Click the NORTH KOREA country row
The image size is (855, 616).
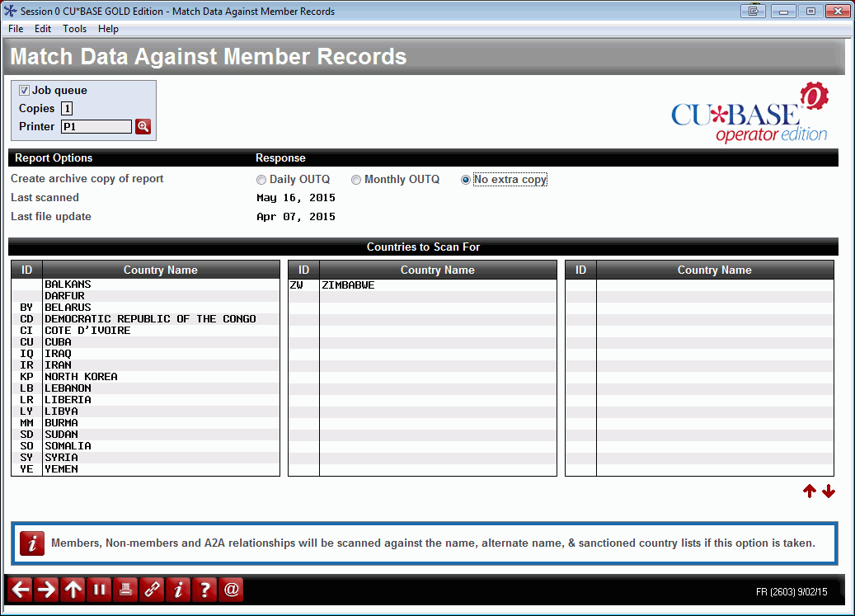pyautogui.click(x=146, y=377)
